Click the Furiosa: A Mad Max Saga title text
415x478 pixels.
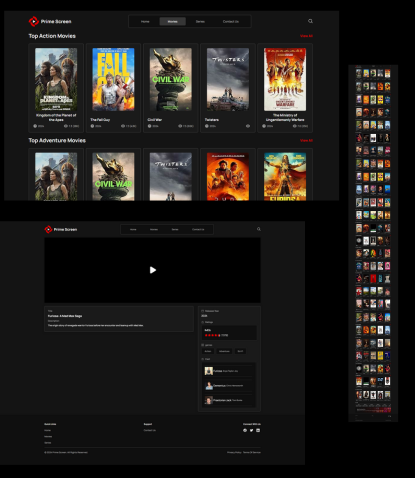point(65,316)
